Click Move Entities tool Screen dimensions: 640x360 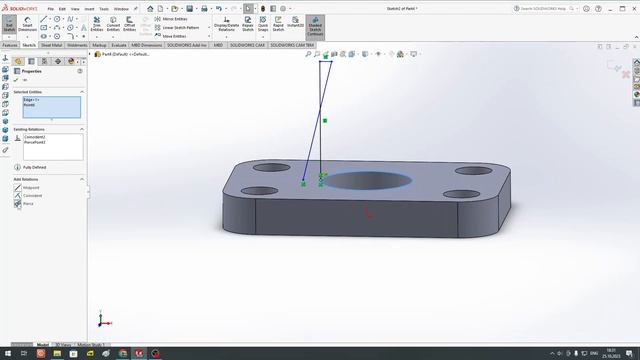click(170, 36)
